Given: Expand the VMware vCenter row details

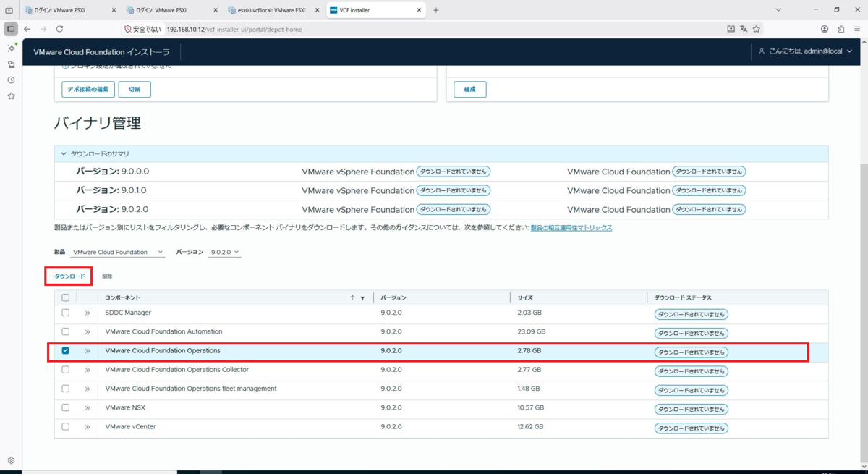Looking at the screenshot, I should [x=87, y=427].
